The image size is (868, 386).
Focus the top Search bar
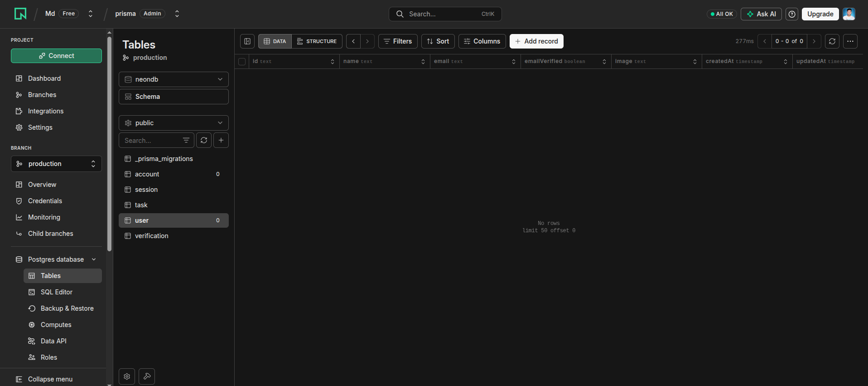point(445,14)
